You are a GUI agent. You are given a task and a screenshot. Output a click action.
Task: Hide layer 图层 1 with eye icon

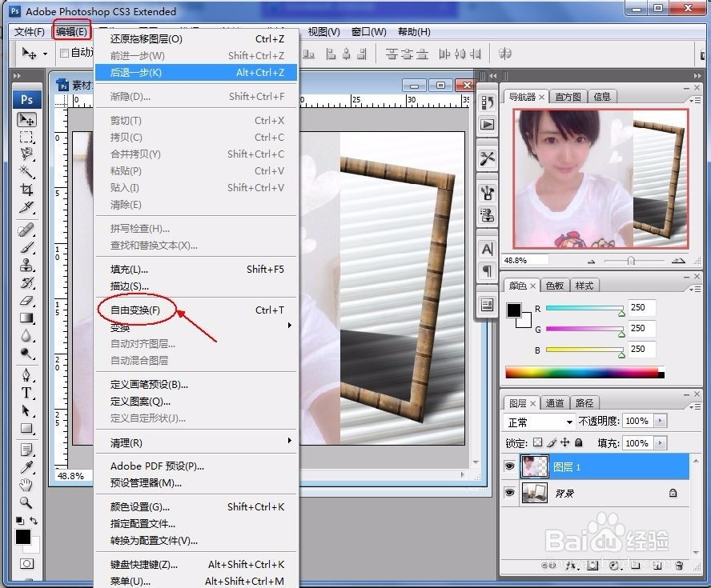tap(510, 466)
